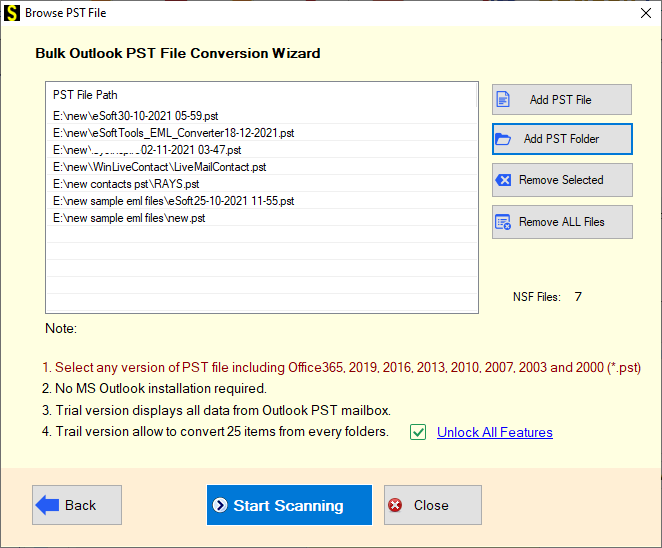
Task: Click the X icon on Remove Selected
Action: pyautogui.click(x=504, y=180)
